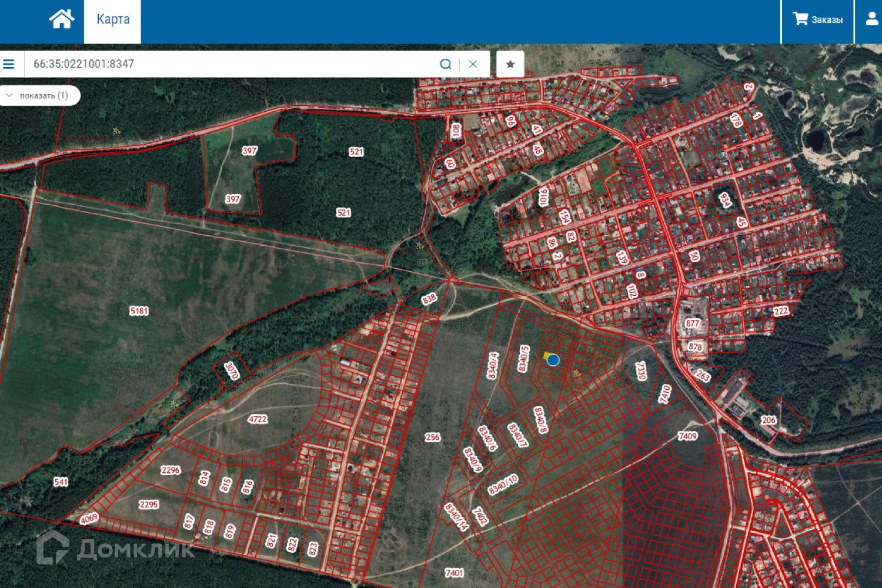
Task: Click the yellow highlighted parcel marker
Action: (546, 355)
